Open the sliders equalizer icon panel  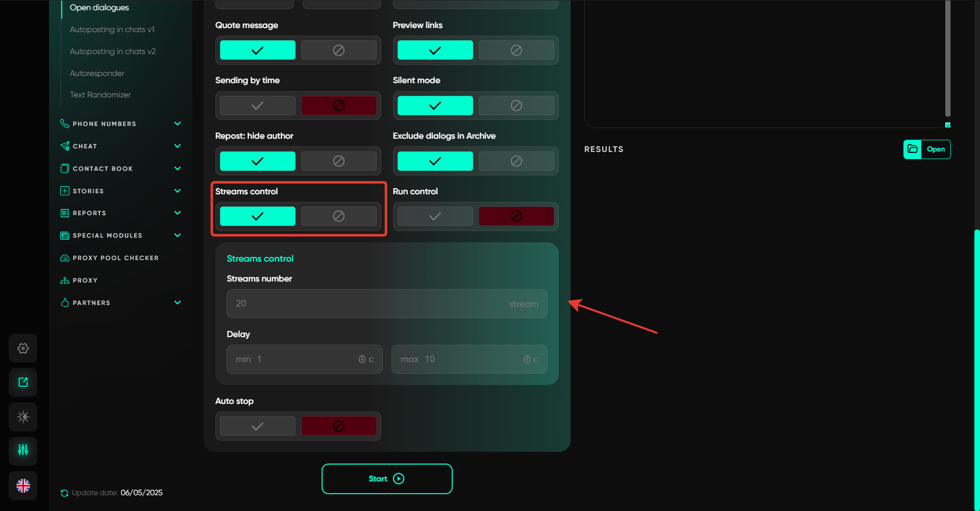pyautogui.click(x=23, y=450)
